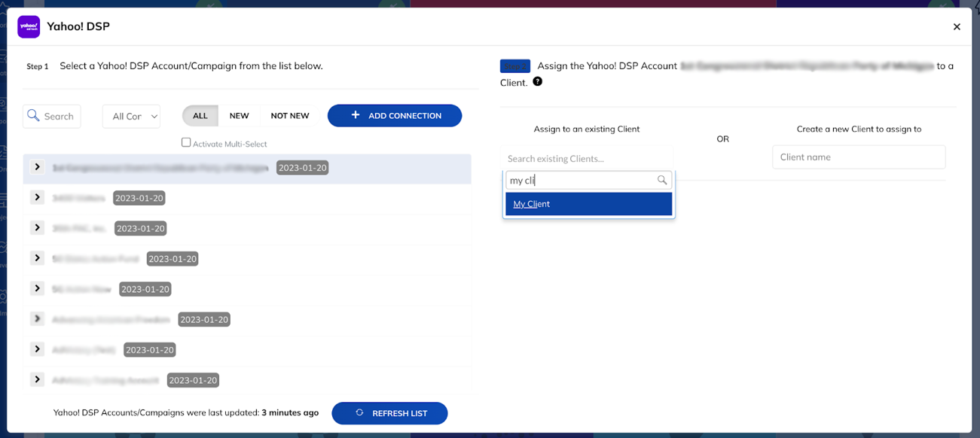The height and width of the screenshot is (438, 980).
Task: Expand the account row ending 'Freedom'
Action: 37,318
